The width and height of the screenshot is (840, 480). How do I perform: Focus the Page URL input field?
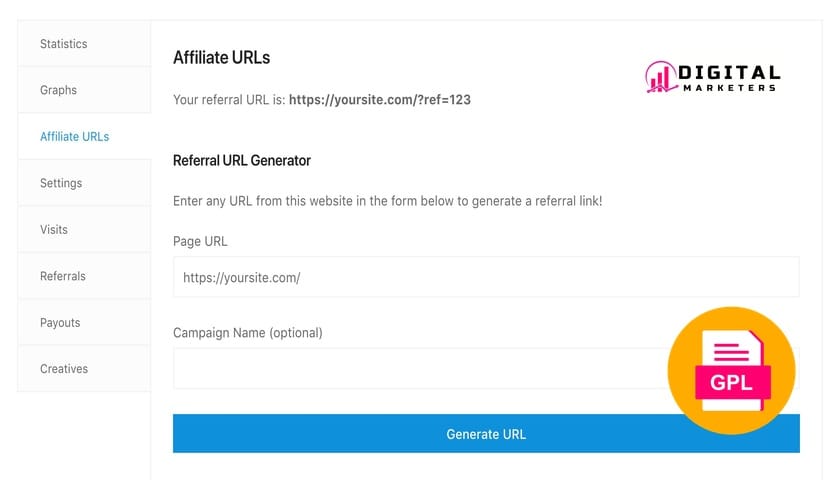[x=486, y=277]
